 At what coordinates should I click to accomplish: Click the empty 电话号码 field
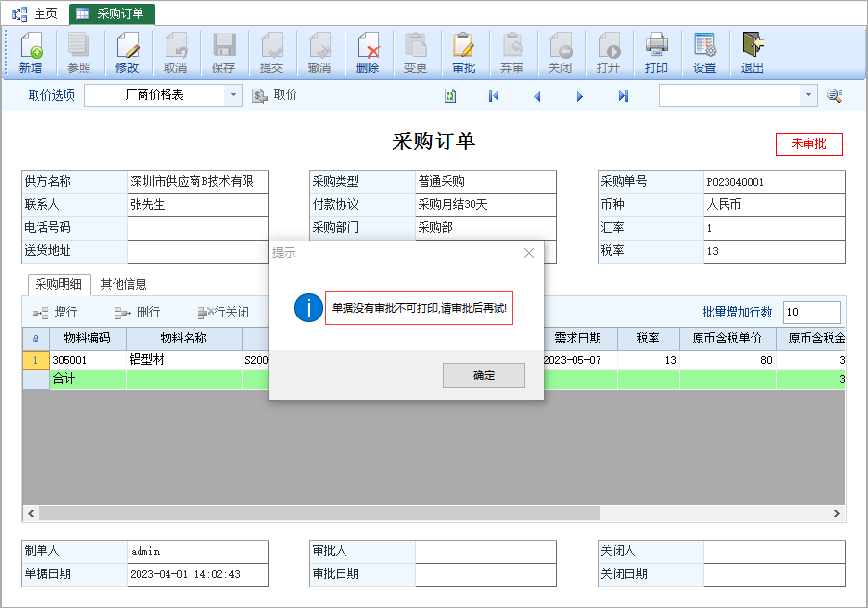coord(197,228)
